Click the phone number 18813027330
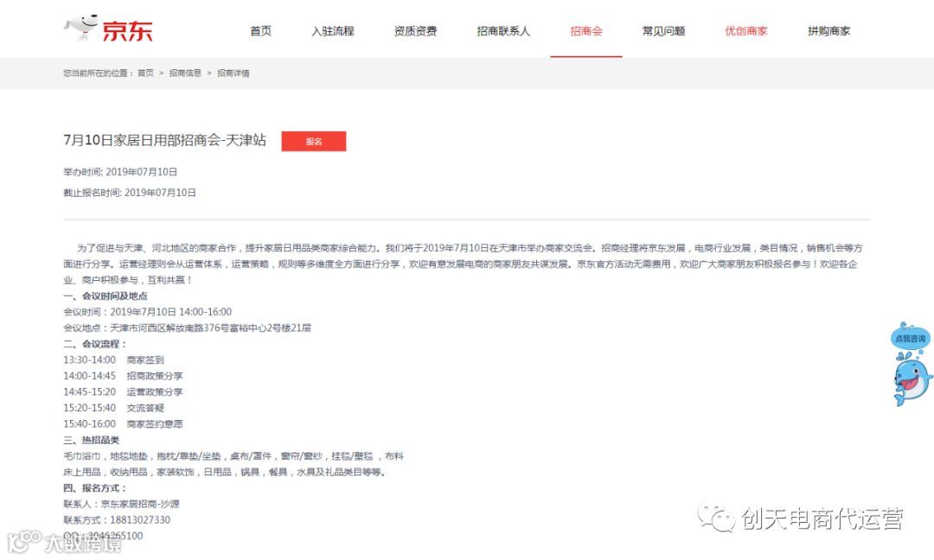Viewport: 934px width, 560px height. [x=140, y=520]
